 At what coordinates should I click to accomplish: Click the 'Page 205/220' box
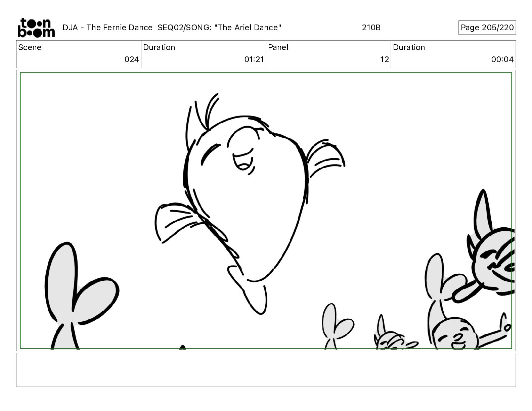tap(487, 28)
